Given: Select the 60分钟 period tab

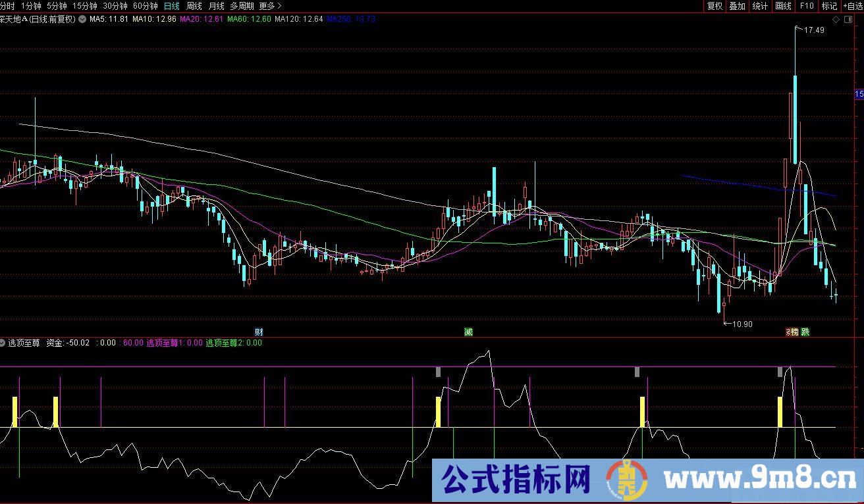Looking at the screenshot, I should pos(146,6).
